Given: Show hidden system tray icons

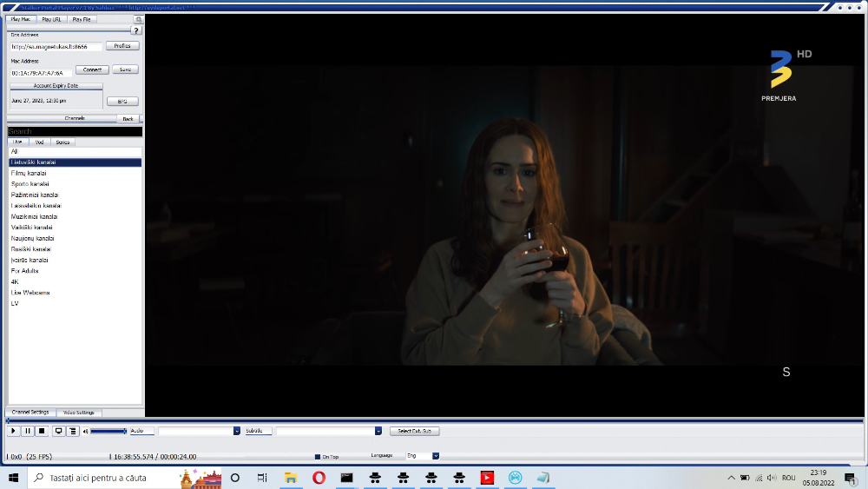Looking at the screenshot, I should pos(731,478).
